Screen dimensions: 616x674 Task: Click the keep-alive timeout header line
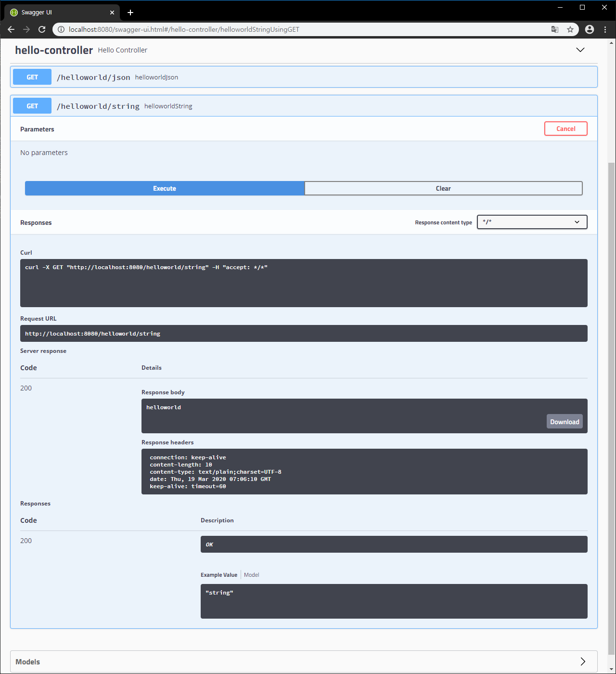click(x=188, y=486)
